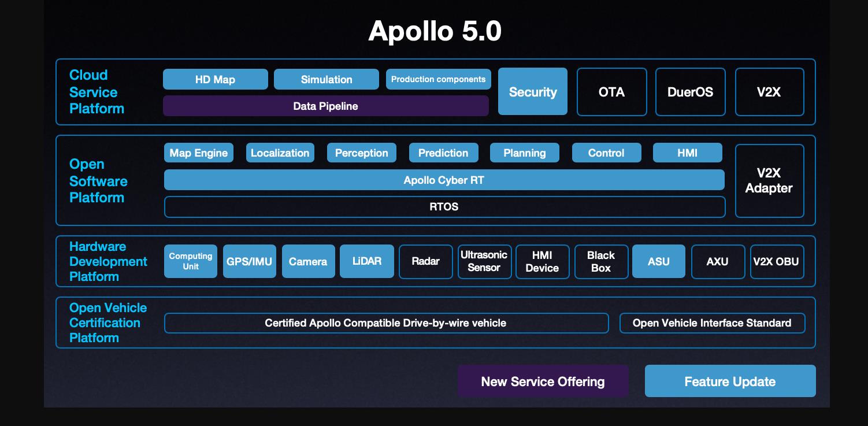868x426 pixels.
Task: Click the LiDAR box
Action: coord(367,261)
